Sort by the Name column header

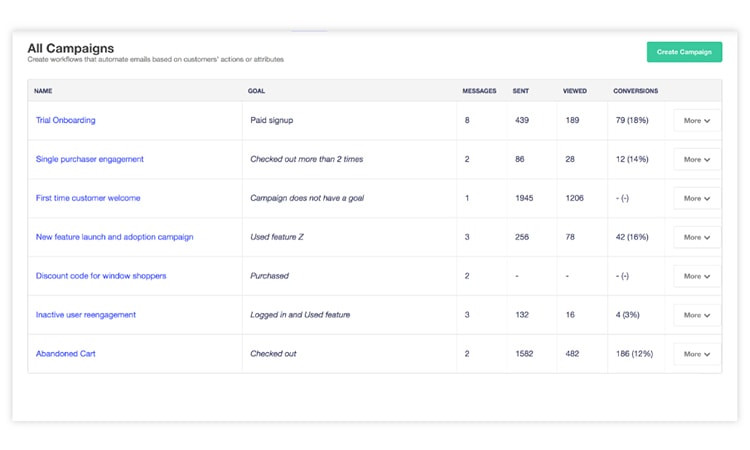point(43,91)
